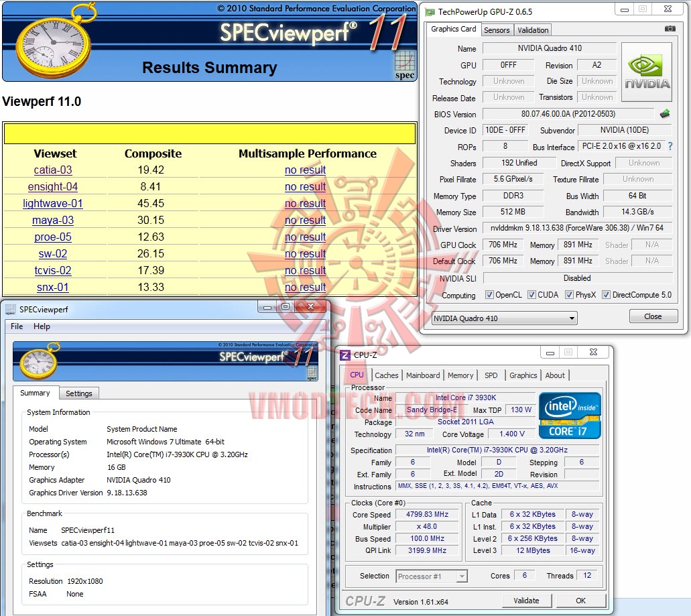This screenshot has height=616, width=691.
Task: Open the proe-05 viewset link
Action: click(52, 237)
